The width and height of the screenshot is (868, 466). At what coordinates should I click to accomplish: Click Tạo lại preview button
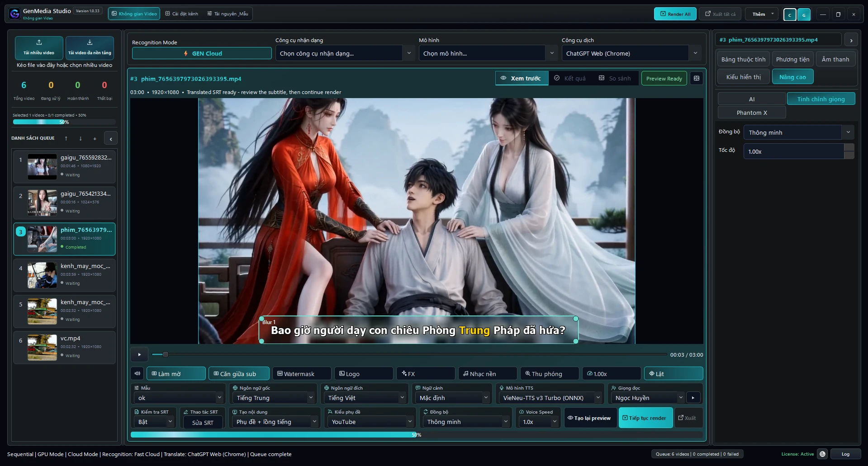(x=590, y=418)
